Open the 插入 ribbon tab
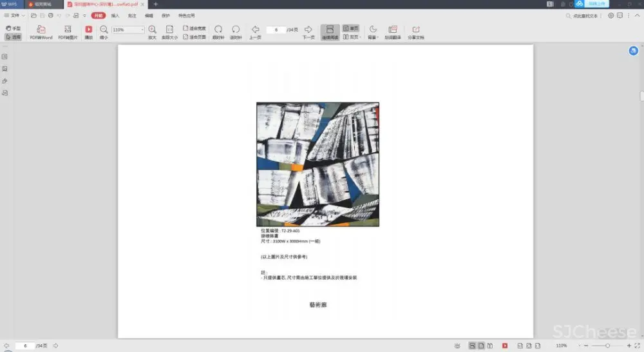 tap(115, 15)
